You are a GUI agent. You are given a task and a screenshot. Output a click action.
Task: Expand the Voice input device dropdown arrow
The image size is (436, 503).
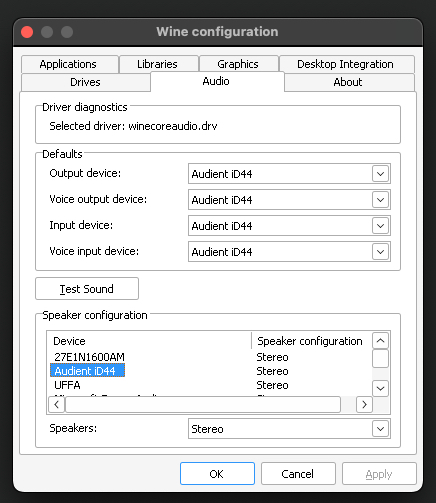point(380,252)
